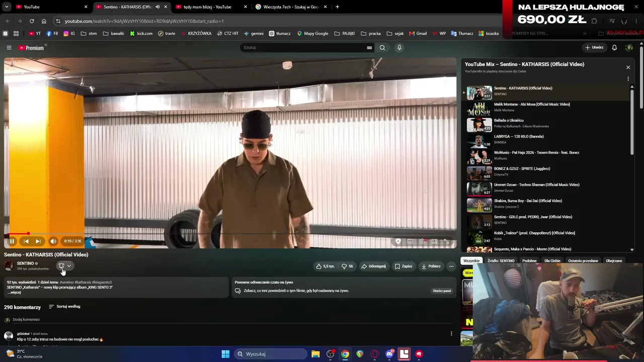Toggle autoplay switch in player
This screenshot has height=362, width=644.
[x=398, y=241]
